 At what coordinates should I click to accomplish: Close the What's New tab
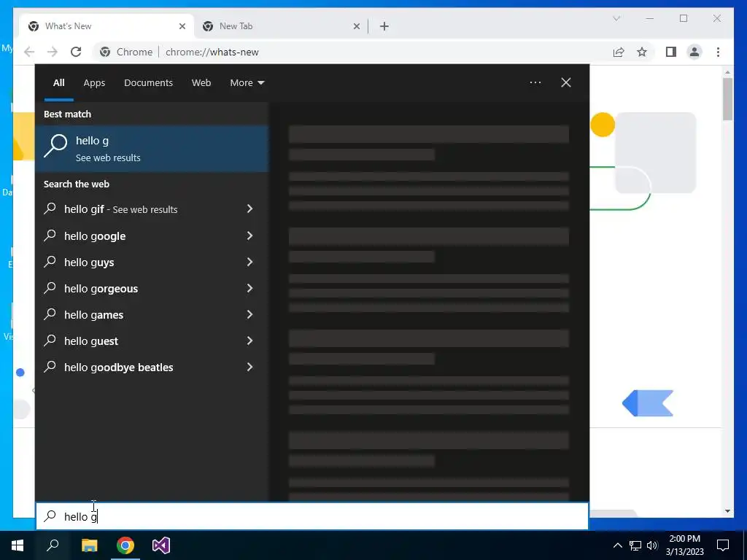[182, 26]
